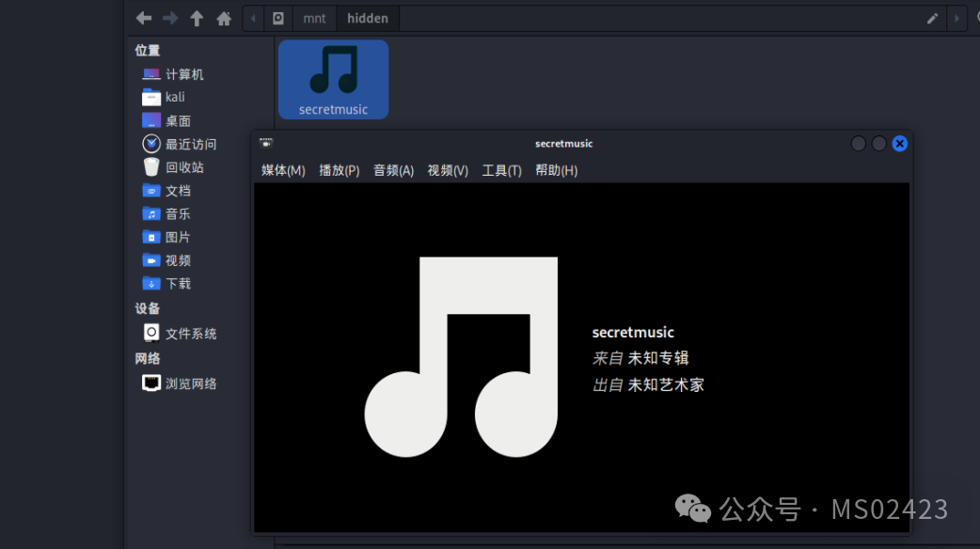Open the home folder icon
The height and width of the screenshot is (549, 980).
tap(224, 18)
